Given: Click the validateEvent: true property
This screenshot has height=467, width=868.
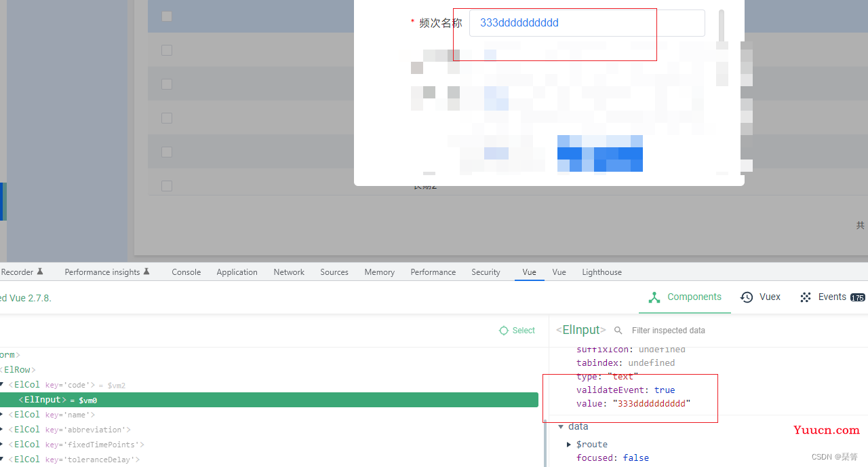Looking at the screenshot, I should tap(626, 390).
